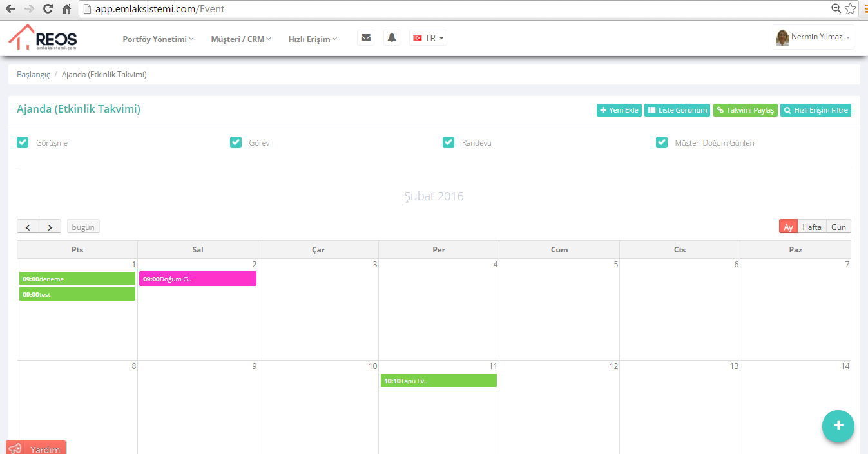Open the messages envelope icon
Screen dimensions: 868x454
click(366, 38)
